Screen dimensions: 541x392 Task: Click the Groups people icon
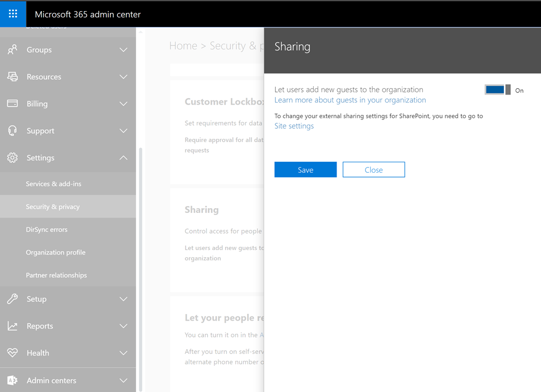coord(12,50)
